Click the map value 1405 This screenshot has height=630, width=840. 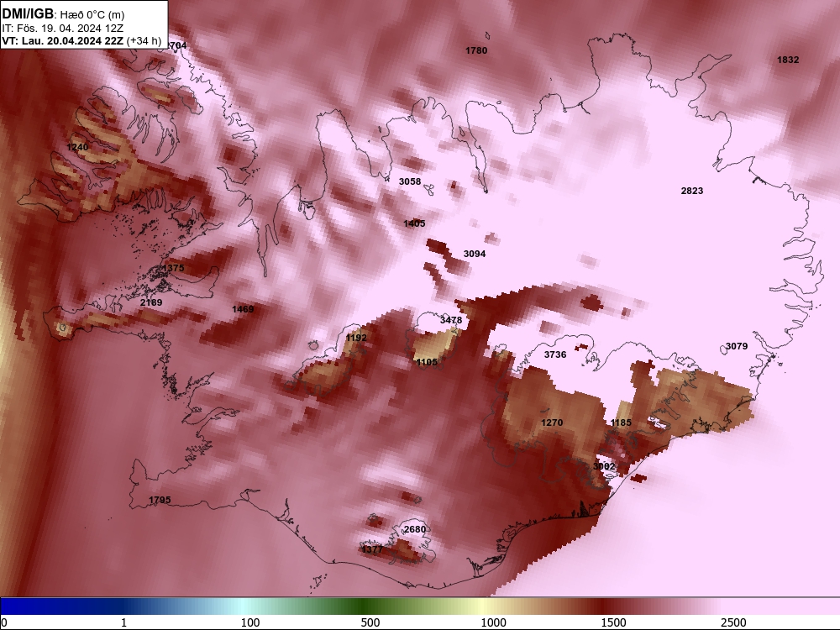[x=414, y=223]
